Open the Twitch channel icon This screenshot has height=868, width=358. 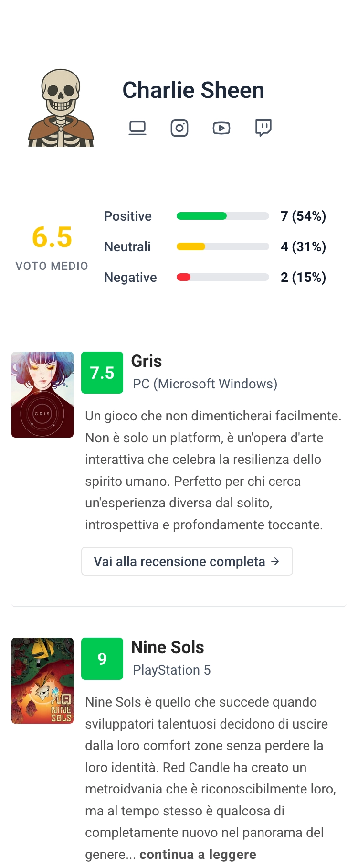[x=263, y=128]
